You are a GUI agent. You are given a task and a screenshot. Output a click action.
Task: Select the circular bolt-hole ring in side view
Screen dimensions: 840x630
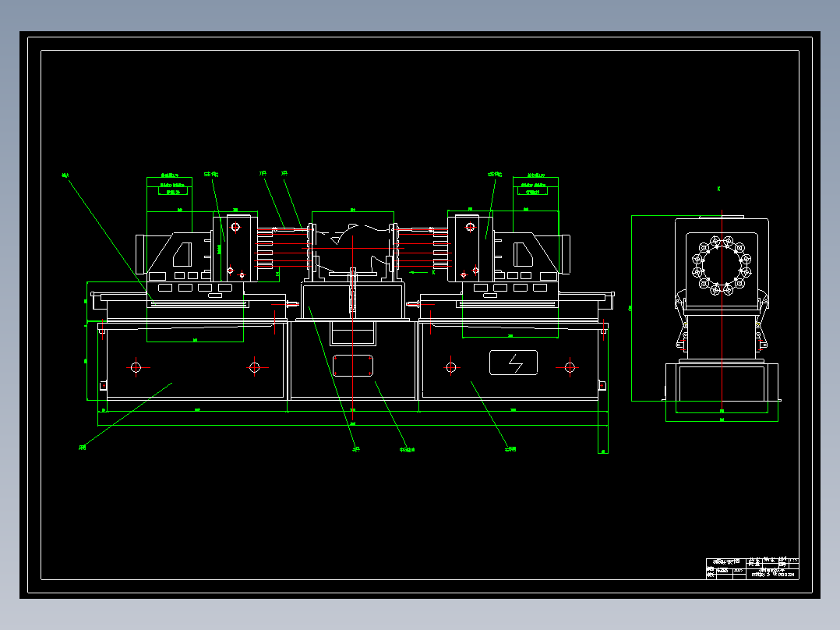(722, 265)
